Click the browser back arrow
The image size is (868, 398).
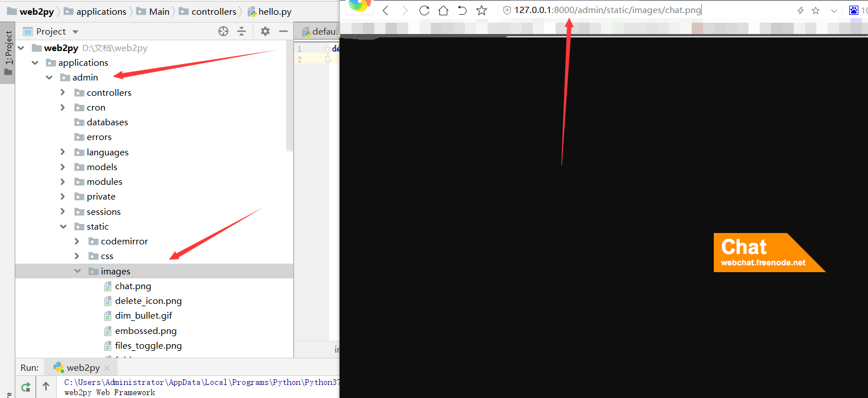[386, 10]
